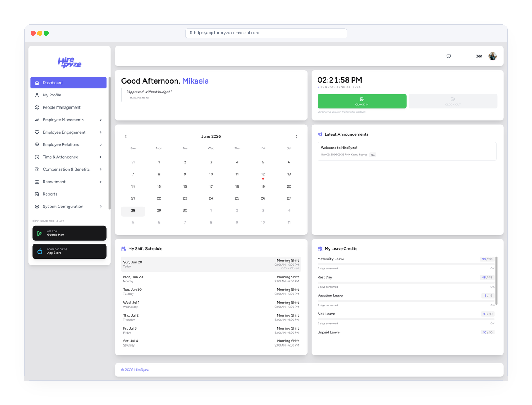Screen dimensions: 532x405
Task: Select June 12 on the calendar
Action: (263, 175)
